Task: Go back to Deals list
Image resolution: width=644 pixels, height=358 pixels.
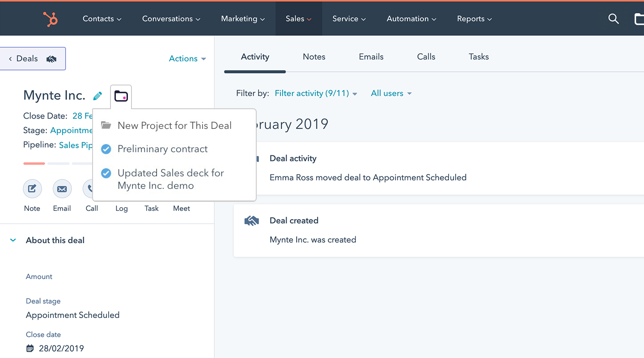Action: pos(33,59)
